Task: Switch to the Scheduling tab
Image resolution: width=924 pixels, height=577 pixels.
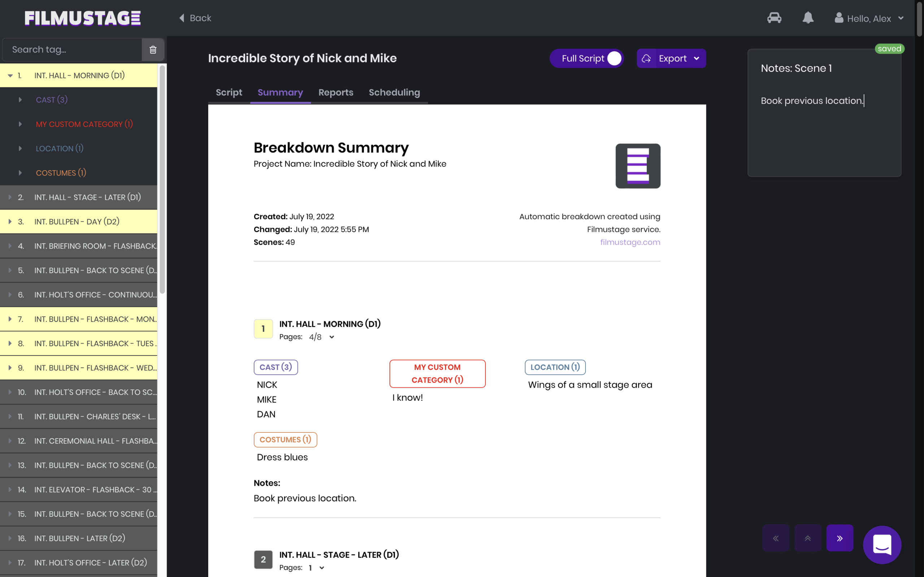Action: pos(394,92)
